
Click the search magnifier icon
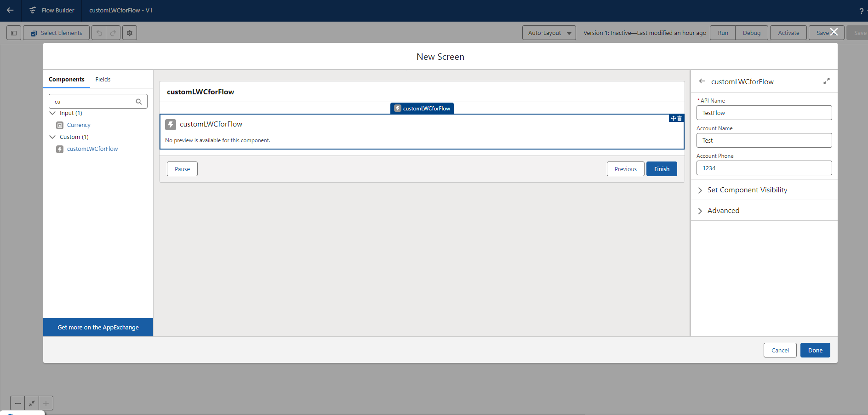point(139,102)
